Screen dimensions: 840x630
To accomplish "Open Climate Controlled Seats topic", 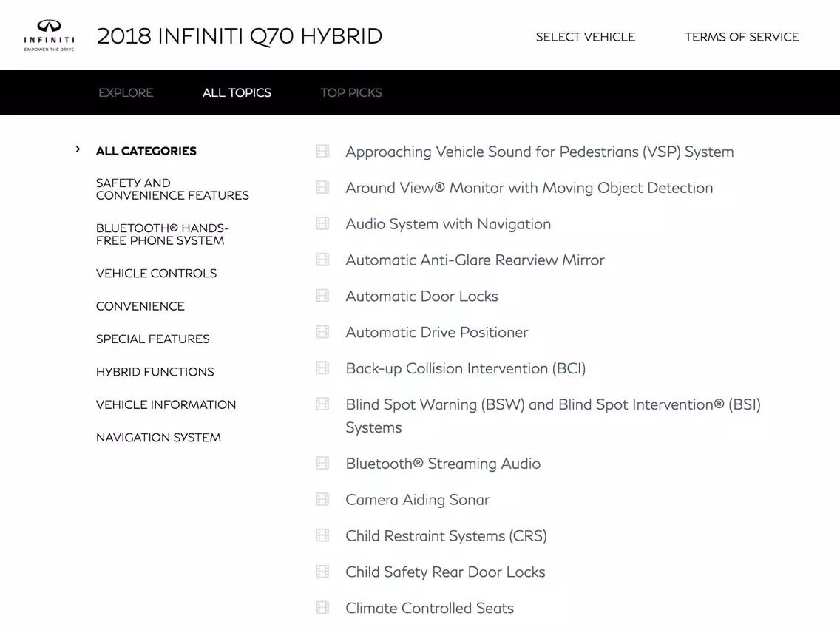I will [430, 608].
